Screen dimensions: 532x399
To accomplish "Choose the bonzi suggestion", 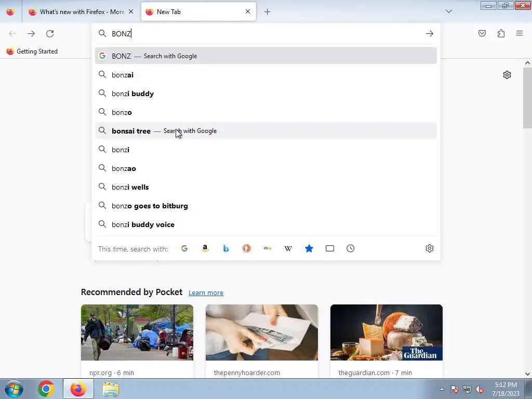I will pos(266,149).
